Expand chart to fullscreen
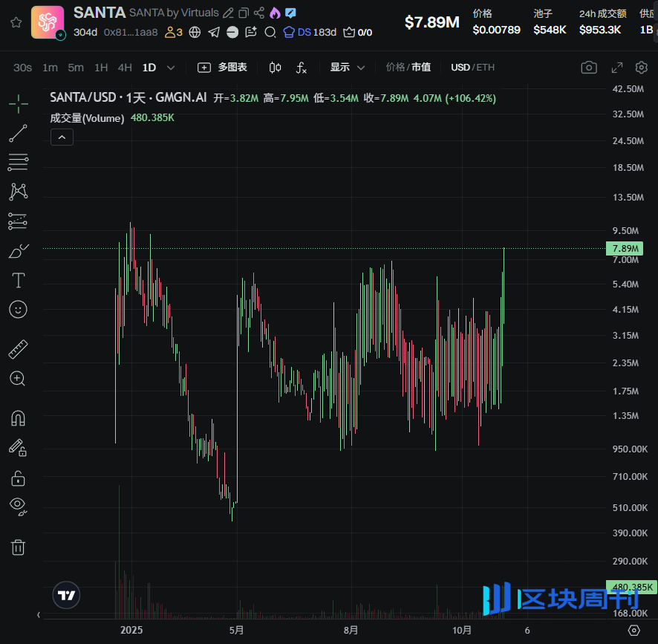This screenshot has height=644, width=658. [617, 68]
